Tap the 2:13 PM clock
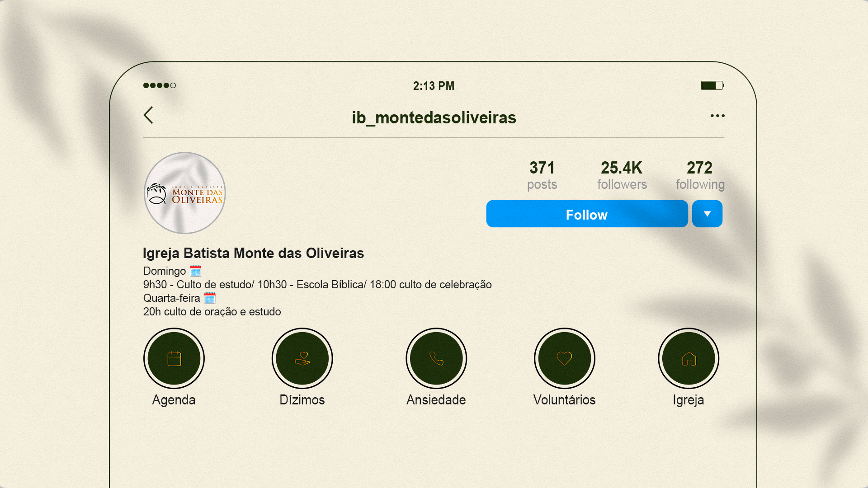The height and width of the screenshot is (488, 868). (434, 86)
